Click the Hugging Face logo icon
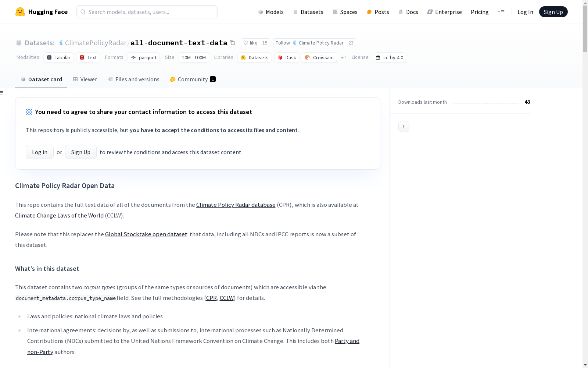The image size is (588, 368). [x=20, y=12]
